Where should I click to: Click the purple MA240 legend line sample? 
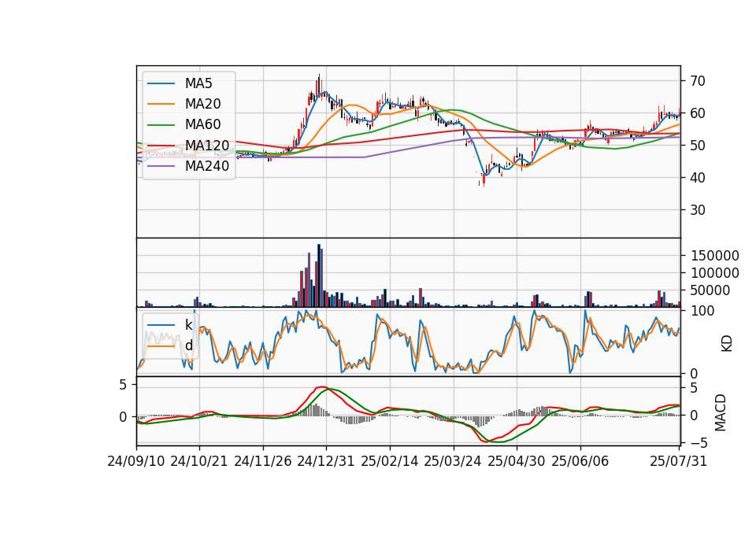pos(161,166)
